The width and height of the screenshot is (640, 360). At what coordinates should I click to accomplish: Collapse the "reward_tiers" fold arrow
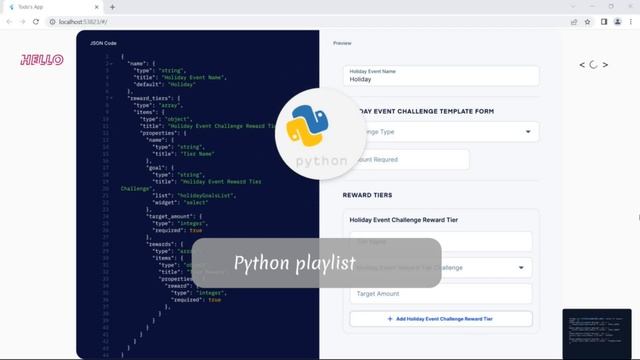pos(111,98)
